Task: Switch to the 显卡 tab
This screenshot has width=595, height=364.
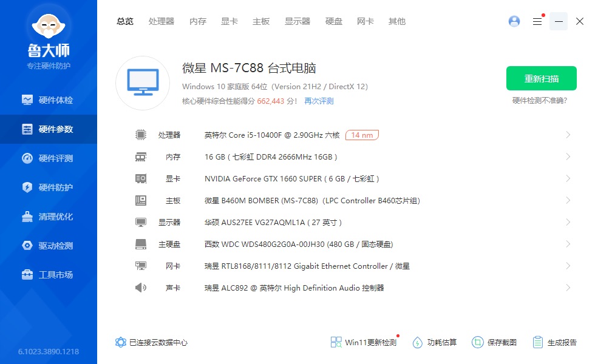Action: 229,22
